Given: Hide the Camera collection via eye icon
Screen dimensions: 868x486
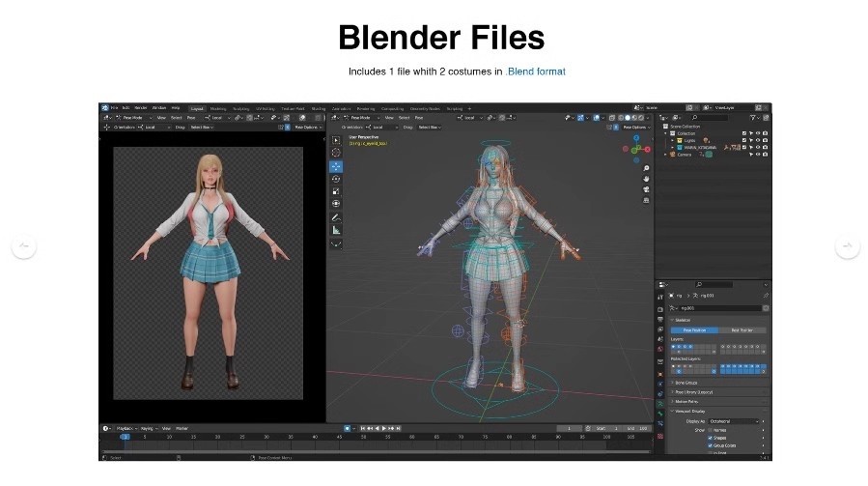Looking at the screenshot, I should coord(758,155).
